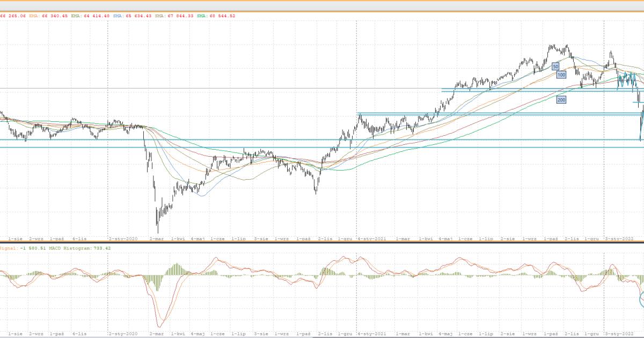Click the 2-mar date on MACD axis
The width and height of the screenshot is (644, 338).
(x=156, y=333)
